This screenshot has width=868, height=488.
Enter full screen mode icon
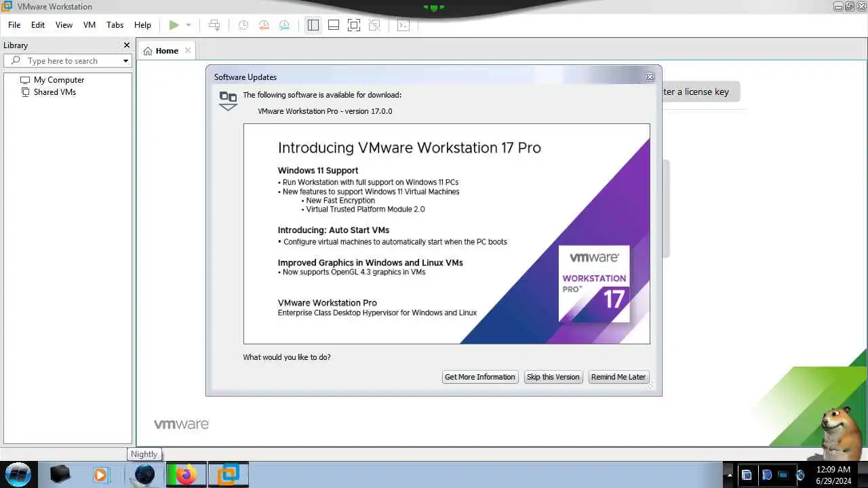354,25
